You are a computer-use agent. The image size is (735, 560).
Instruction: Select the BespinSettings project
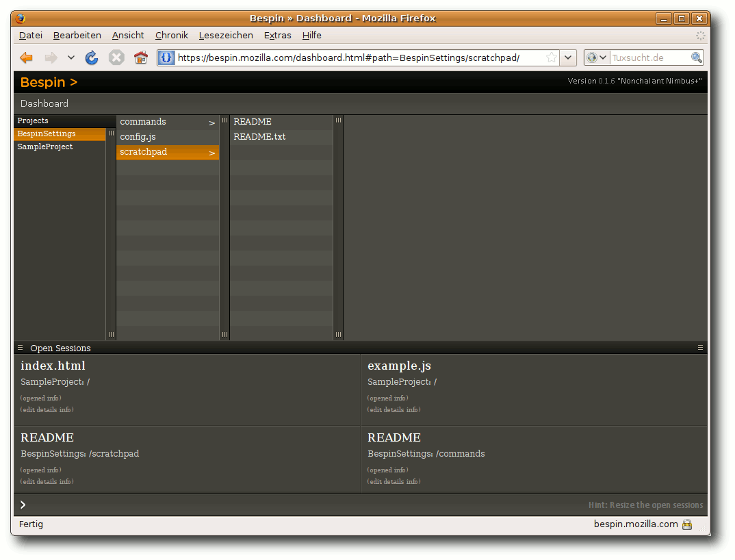pyautogui.click(x=60, y=133)
